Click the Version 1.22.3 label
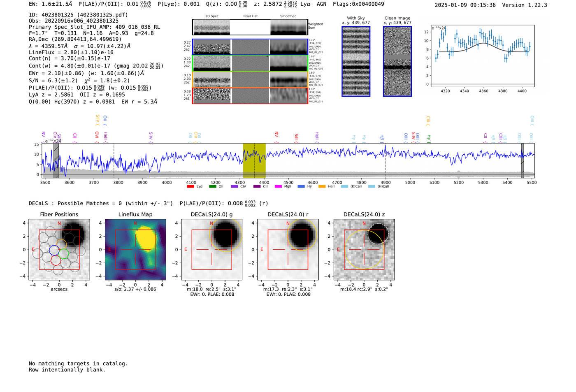This screenshot has width=576, height=392. [x=525, y=5]
